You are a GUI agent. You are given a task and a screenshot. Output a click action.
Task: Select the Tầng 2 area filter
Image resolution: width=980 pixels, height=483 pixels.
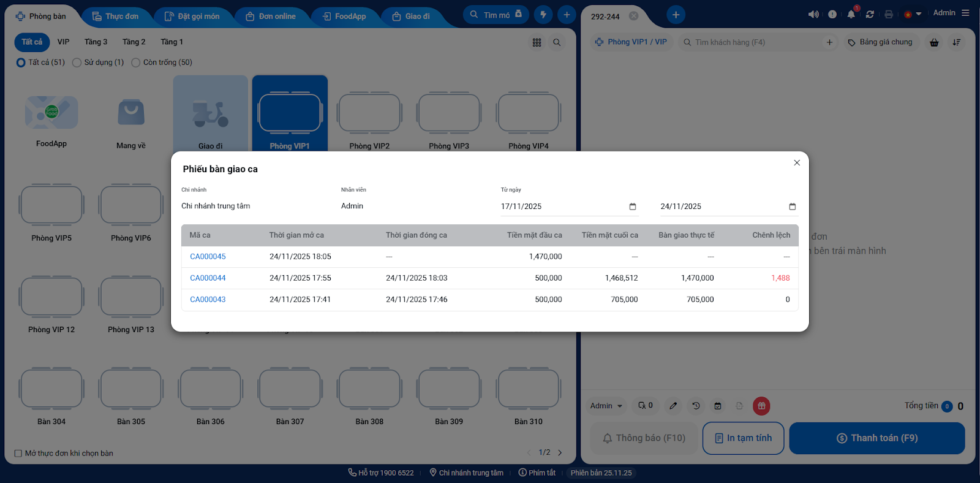[134, 42]
